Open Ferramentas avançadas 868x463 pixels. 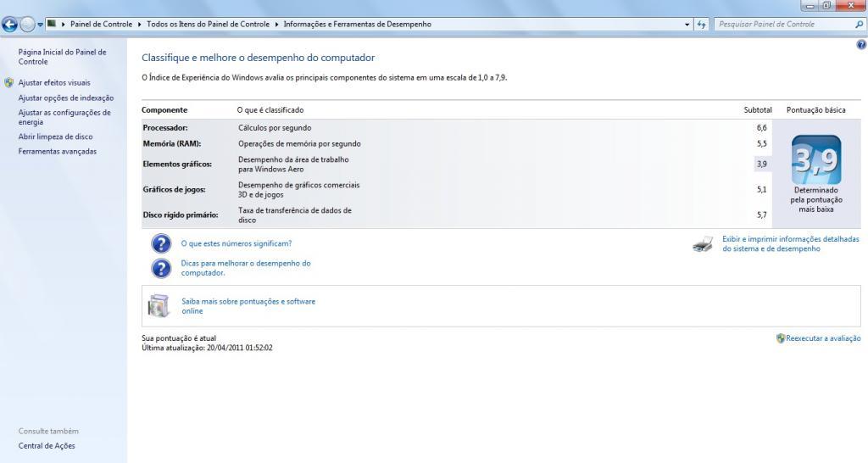pyautogui.click(x=58, y=151)
